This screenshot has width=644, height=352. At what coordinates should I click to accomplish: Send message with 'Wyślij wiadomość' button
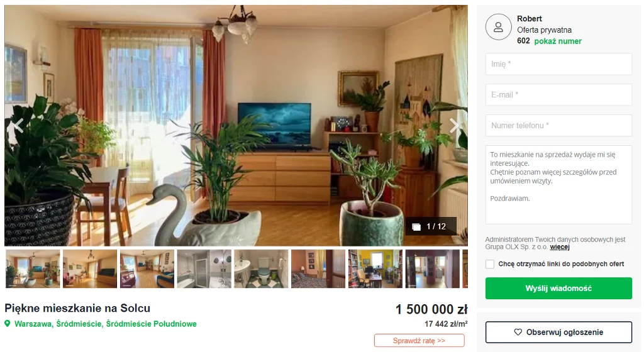tap(558, 289)
